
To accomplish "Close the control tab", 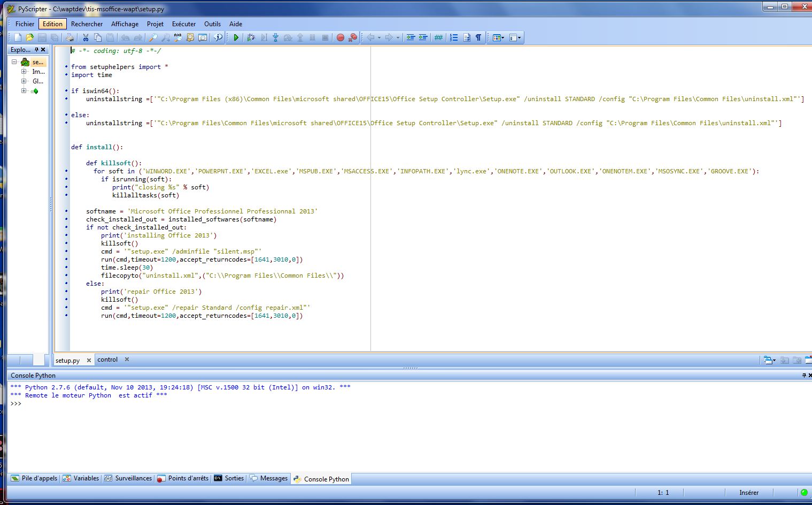I will point(127,359).
